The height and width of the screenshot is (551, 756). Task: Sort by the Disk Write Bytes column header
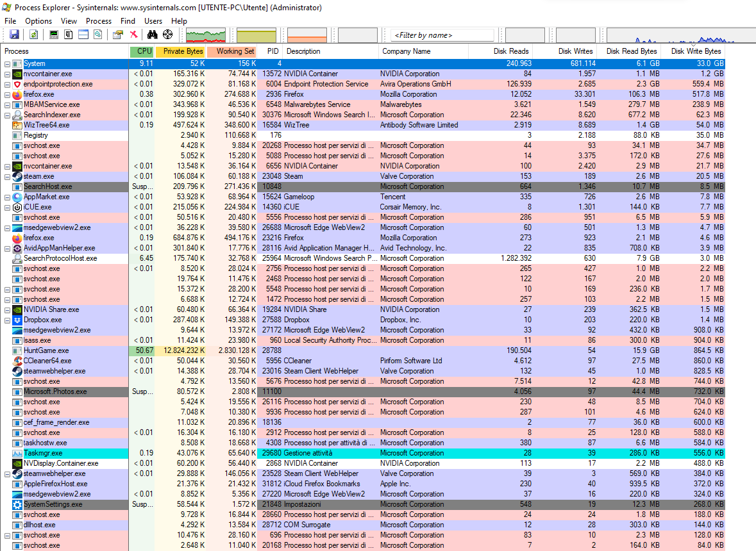[693, 51]
